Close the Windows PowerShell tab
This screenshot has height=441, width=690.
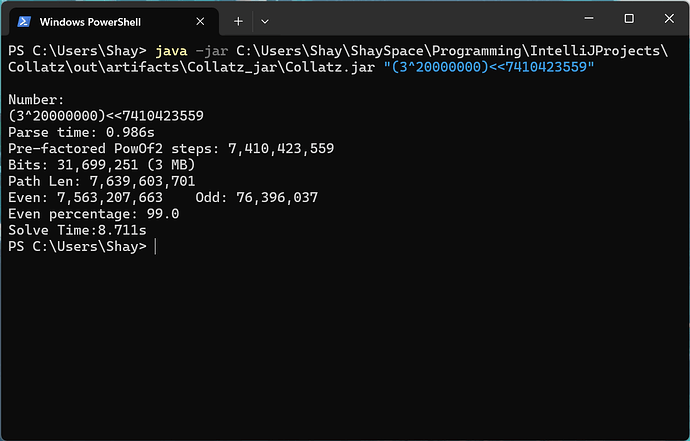(202, 20)
